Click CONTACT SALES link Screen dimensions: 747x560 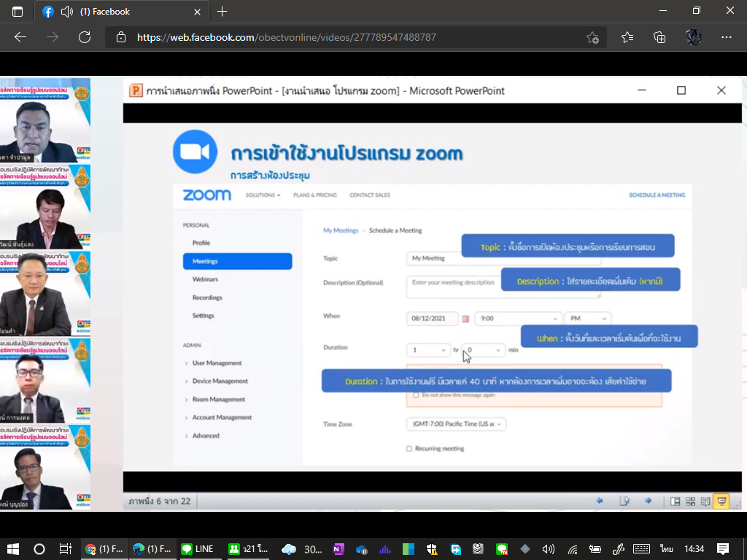tap(370, 195)
